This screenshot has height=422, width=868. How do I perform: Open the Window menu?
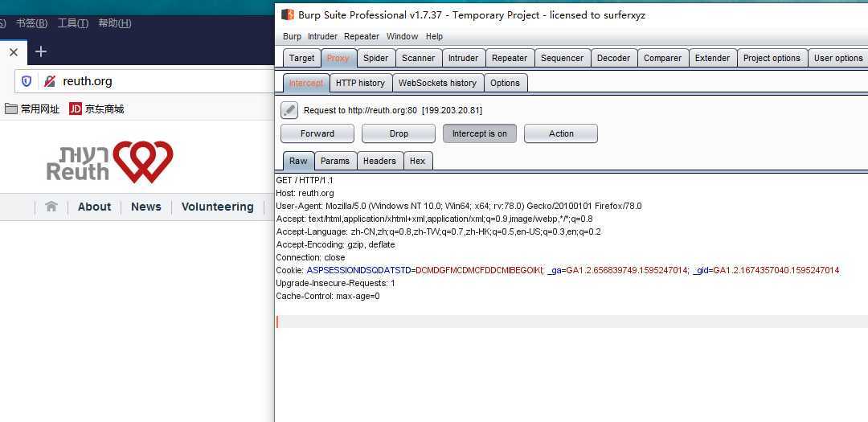pos(402,36)
